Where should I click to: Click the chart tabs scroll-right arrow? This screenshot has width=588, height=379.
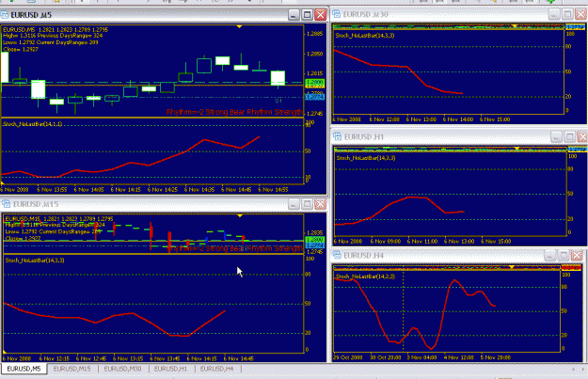[583, 370]
